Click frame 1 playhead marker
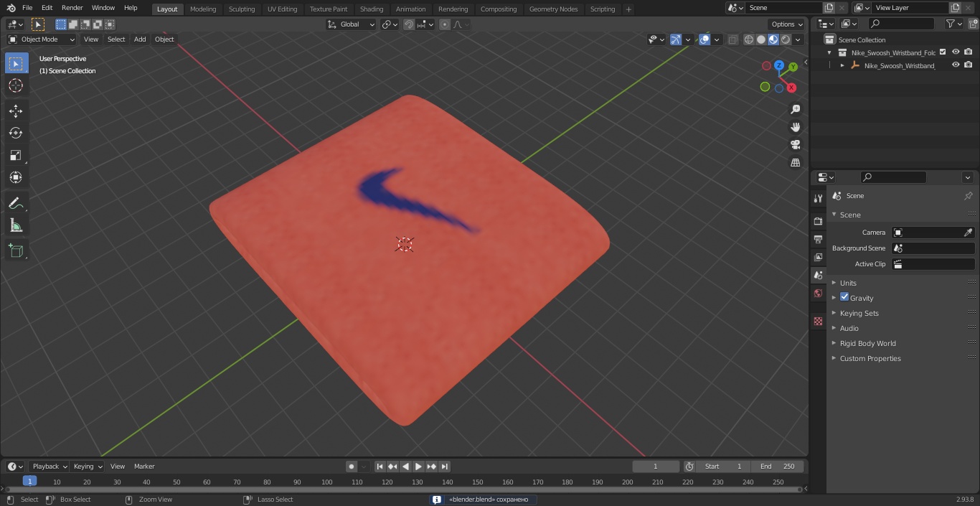The height and width of the screenshot is (506, 980). click(x=29, y=481)
